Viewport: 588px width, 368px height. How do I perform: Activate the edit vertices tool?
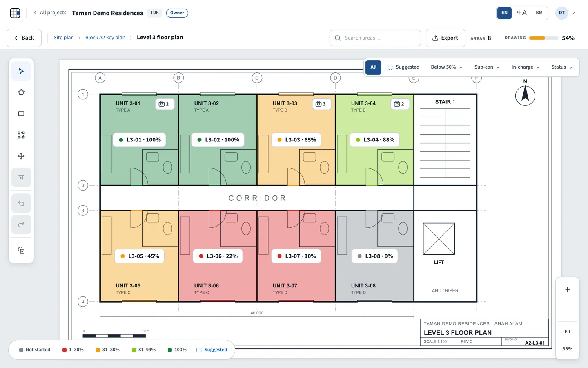point(21,135)
